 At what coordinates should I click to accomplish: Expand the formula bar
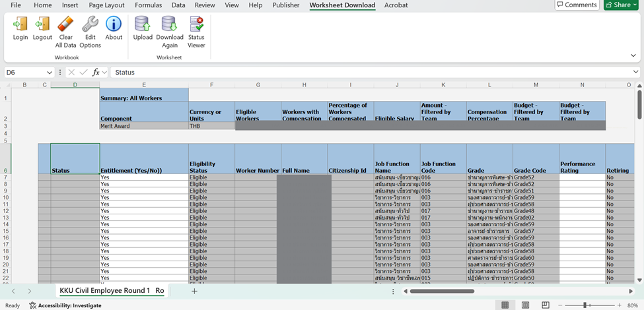[x=635, y=73]
